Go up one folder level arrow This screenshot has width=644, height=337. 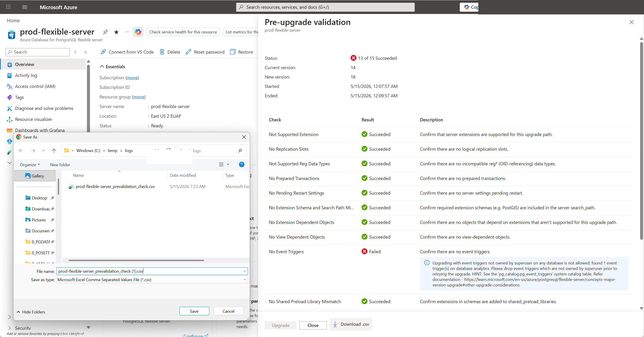pos(54,150)
